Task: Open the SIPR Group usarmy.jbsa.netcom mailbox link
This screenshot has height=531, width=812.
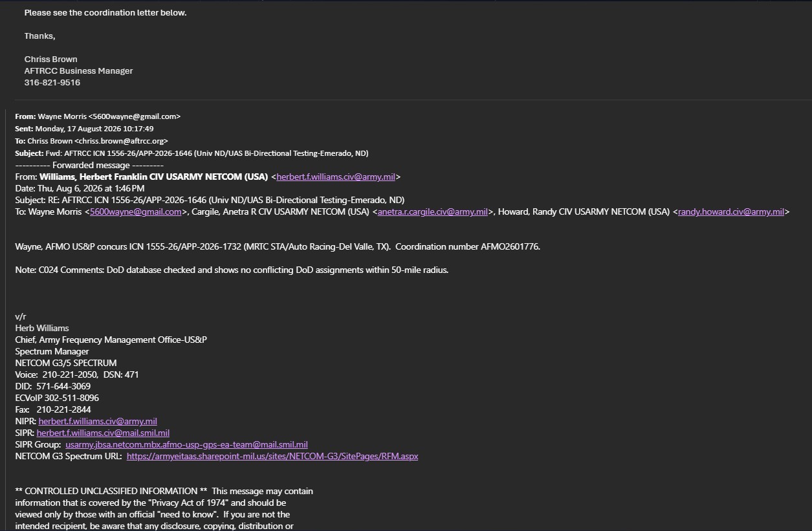Action: [186, 444]
